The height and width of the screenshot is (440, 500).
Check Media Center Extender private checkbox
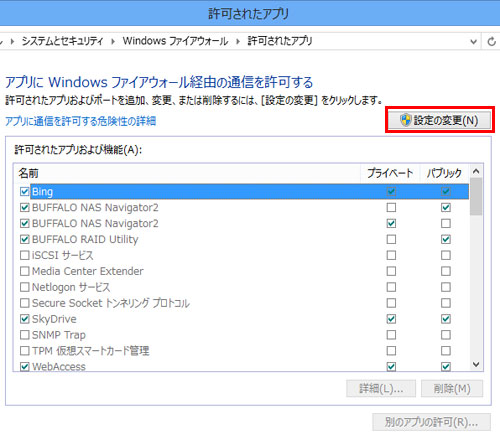pos(391,271)
